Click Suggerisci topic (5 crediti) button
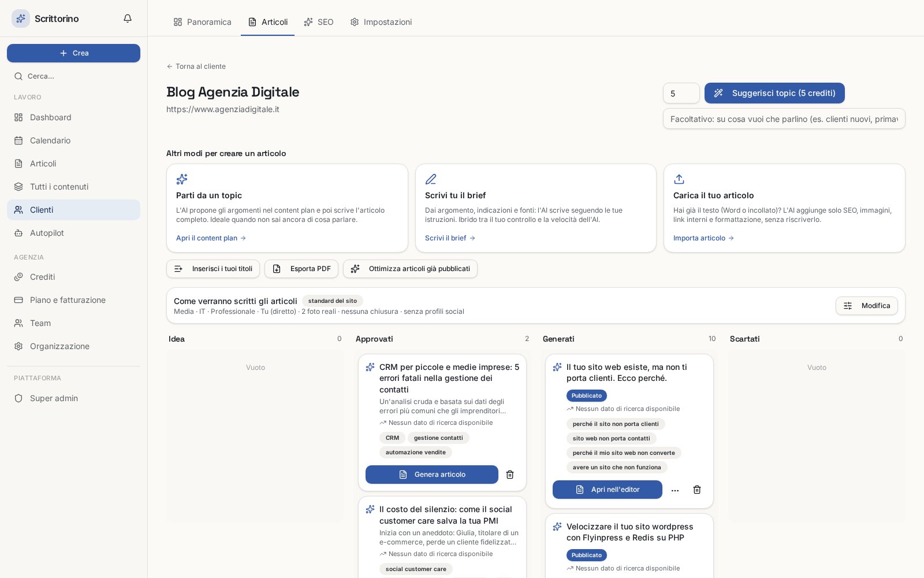Viewport: 924px width, 578px height. (x=774, y=93)
